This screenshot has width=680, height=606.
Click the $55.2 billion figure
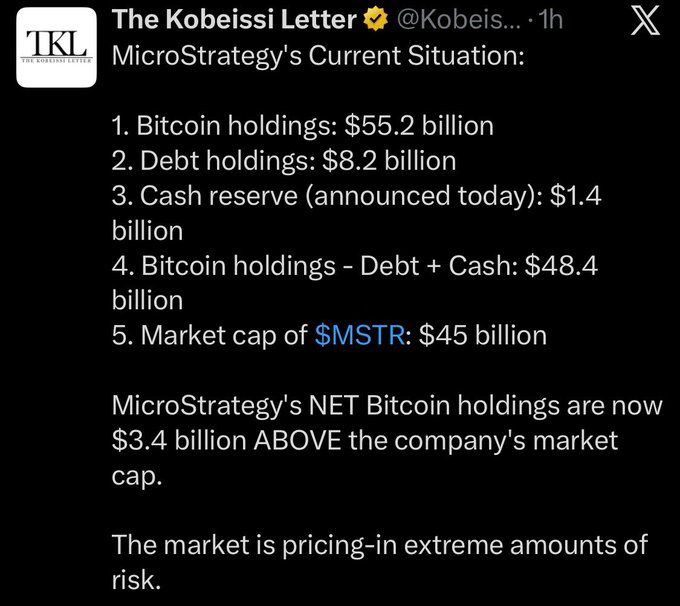419,126
